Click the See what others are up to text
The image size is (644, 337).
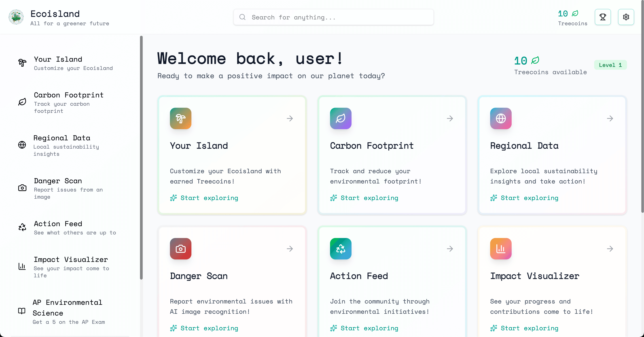pyautogui.click(x=75, y=233)
